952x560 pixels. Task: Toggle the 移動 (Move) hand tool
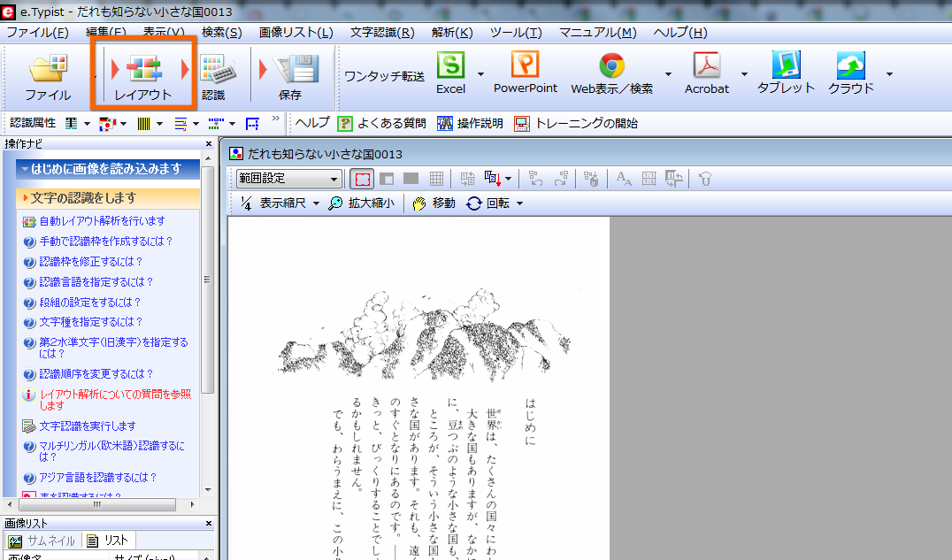click(434, 203)
